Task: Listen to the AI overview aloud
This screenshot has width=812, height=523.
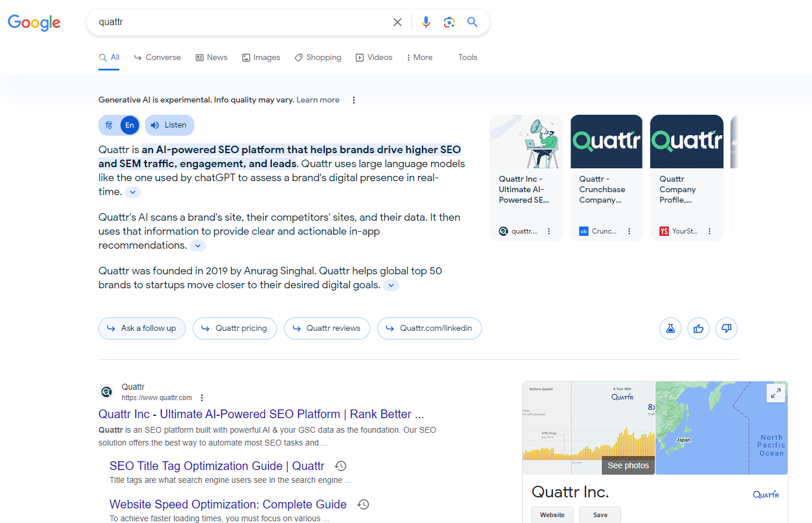Action: pos(169,125)
